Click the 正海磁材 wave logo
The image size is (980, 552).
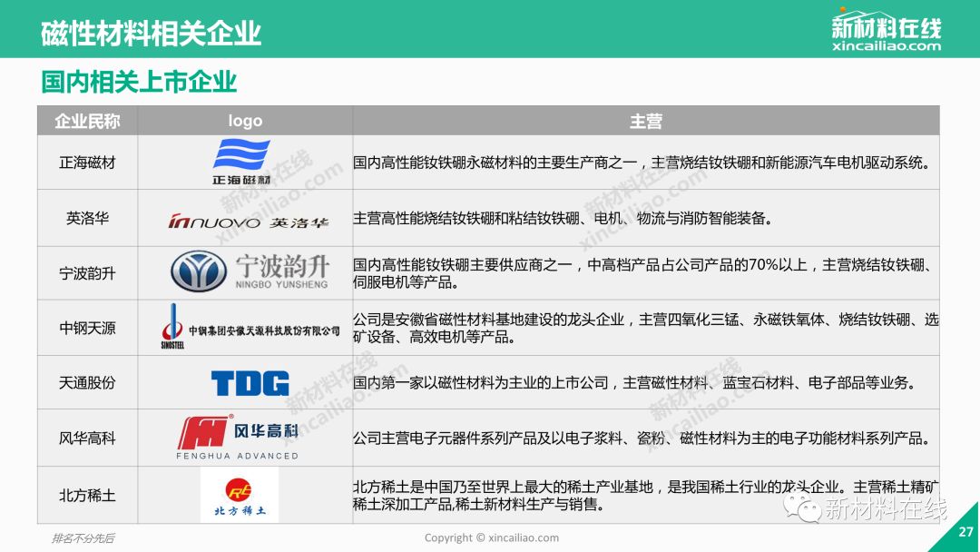point(241,162)
